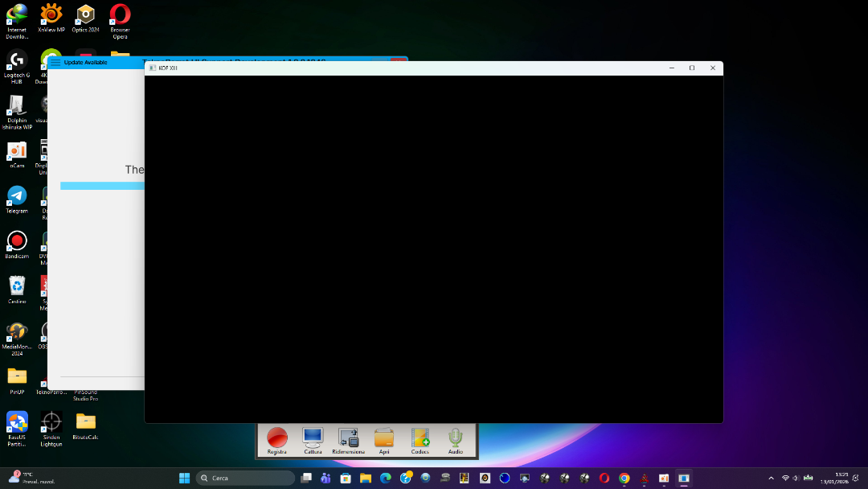The height and width of the screenshot is (489, 868).
Task: Click the KOF XIII window title bar
Action: [x=402, y=68]
